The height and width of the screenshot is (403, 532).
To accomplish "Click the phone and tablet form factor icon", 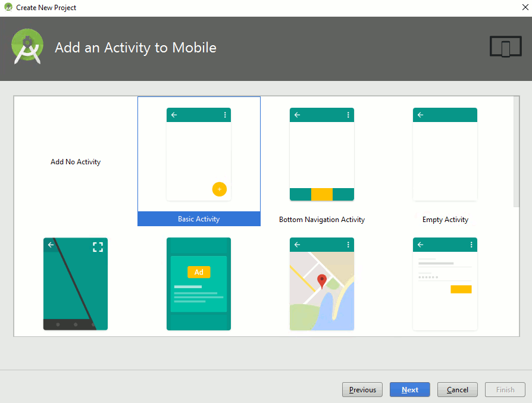I will tap(506, 46).
